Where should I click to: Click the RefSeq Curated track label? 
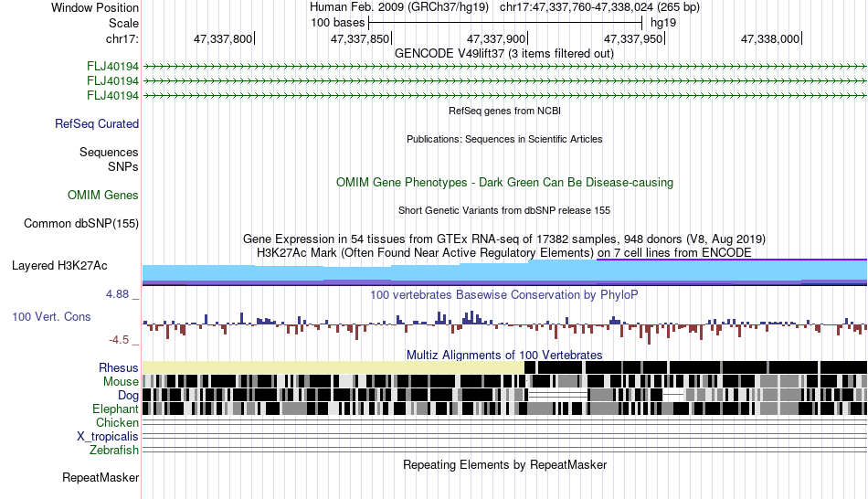point(96,123)
